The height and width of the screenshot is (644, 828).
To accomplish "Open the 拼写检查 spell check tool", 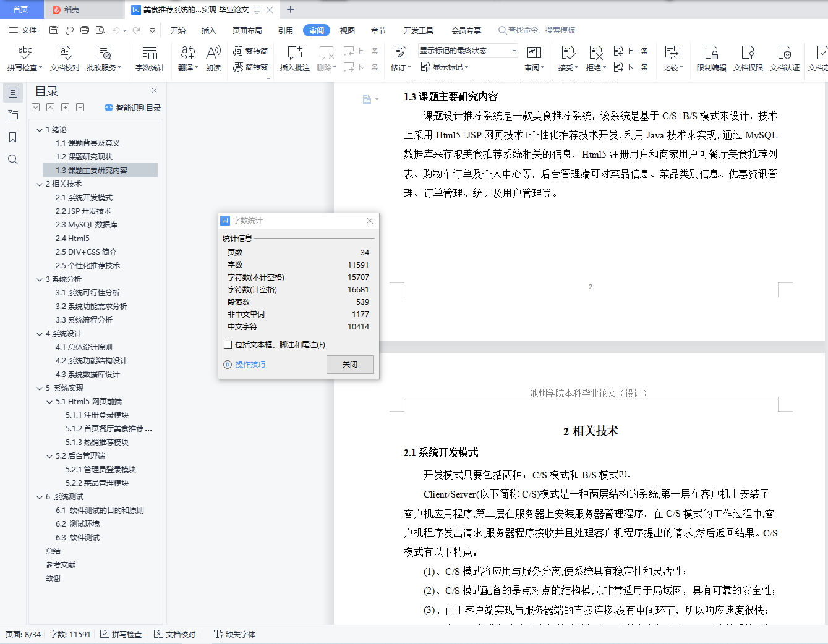I will (x=25, y=59).
